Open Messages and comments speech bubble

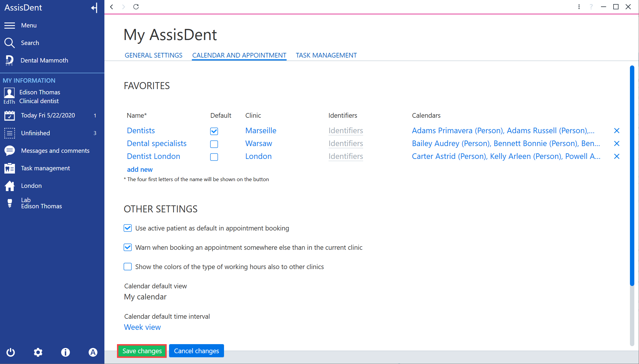9,151
